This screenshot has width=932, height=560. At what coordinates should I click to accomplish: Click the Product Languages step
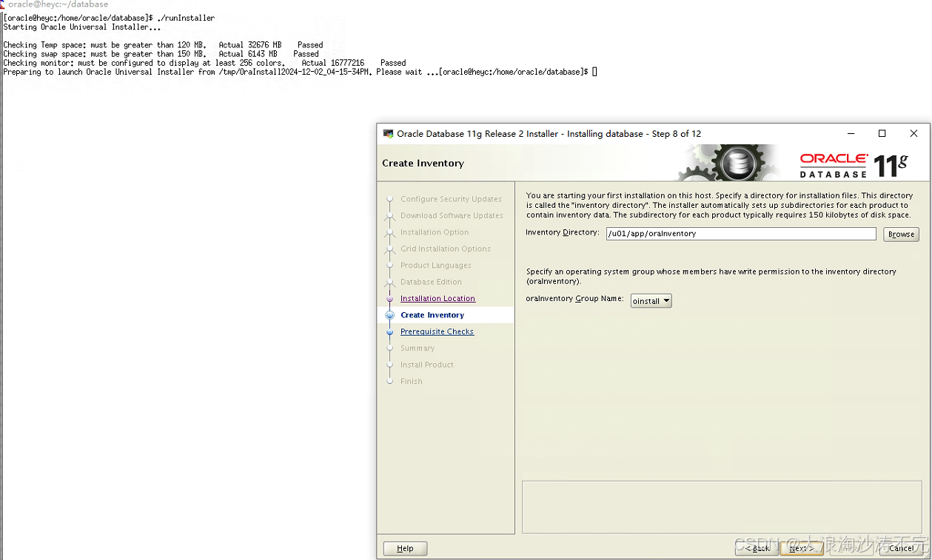click(436, 266)
